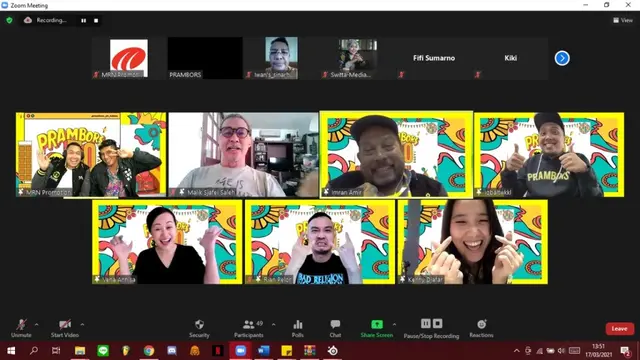
Task: Open Discord from taskbar
Action: [x=172, y=351]
